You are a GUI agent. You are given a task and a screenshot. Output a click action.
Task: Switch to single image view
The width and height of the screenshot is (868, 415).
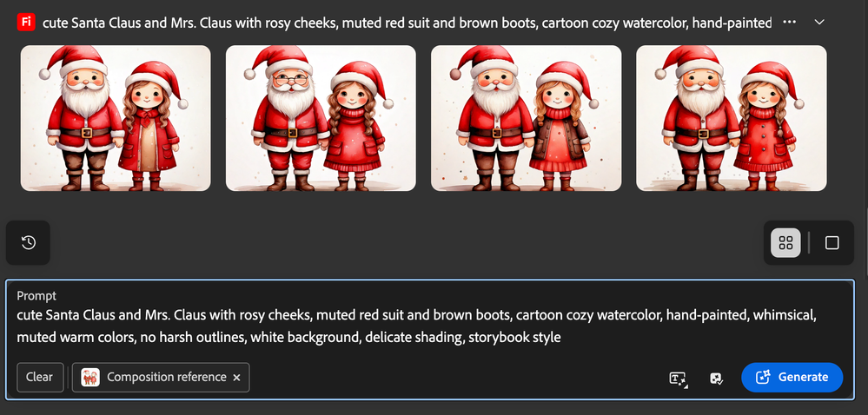(832, 243)
